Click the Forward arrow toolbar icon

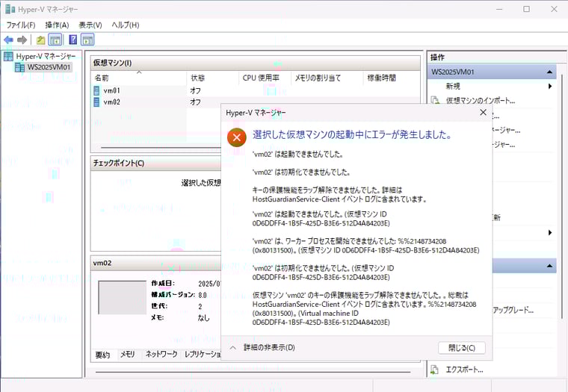click(x=22, y=40)
